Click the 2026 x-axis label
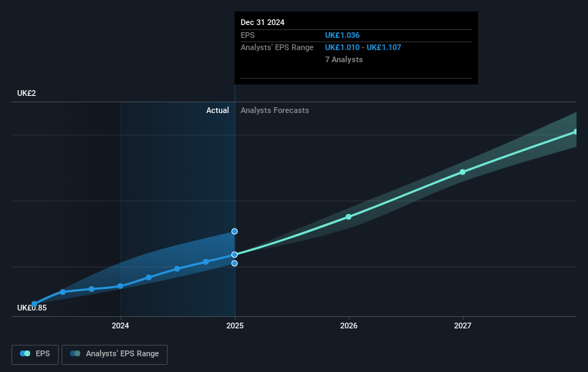This screenshot has height=372, width=588. pyautogui.click(x=349, y=325)
